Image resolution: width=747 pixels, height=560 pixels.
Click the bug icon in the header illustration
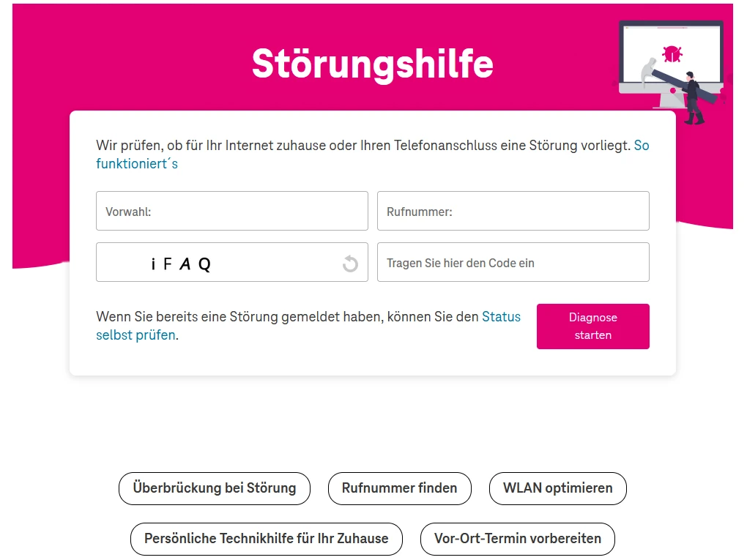[x=671, y=54]
